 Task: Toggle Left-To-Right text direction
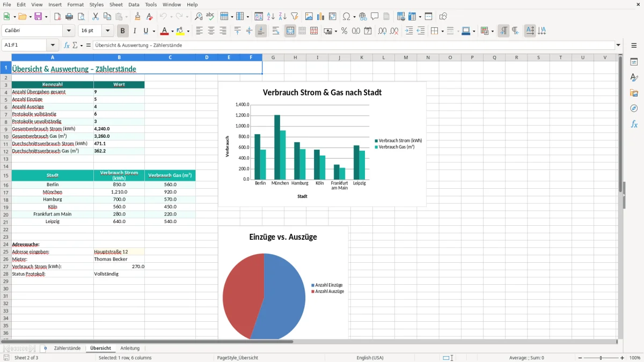tap(503, 31)
